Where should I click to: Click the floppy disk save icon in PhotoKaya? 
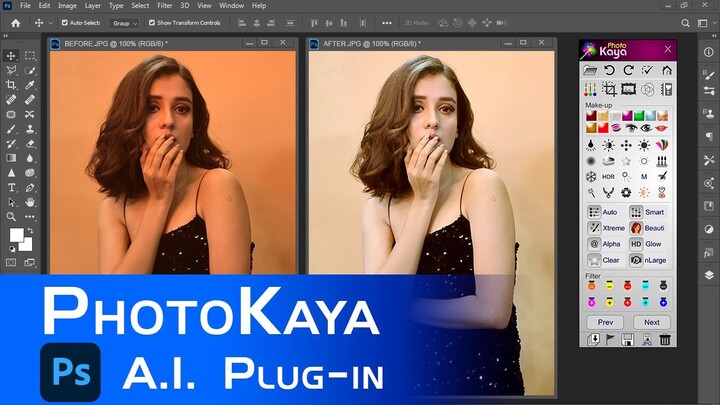coord(627,339)
